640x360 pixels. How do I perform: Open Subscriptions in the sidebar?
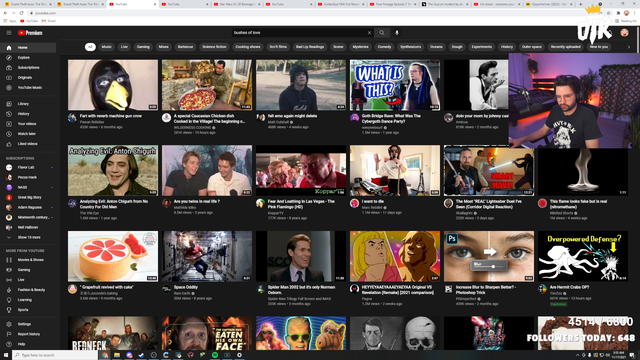(x=28, y=68)
